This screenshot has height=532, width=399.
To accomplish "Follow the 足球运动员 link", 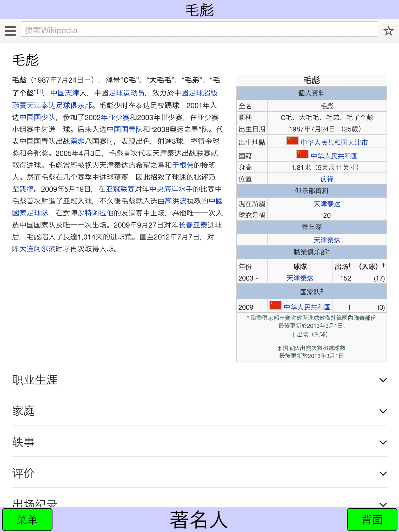I will 127,93.
